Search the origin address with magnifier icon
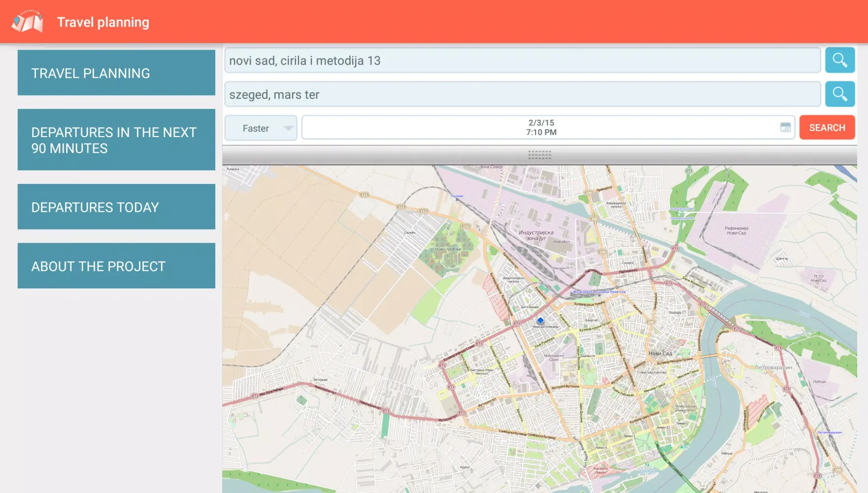Viewport: 868px width, 493px height. (x=839, y=60)
